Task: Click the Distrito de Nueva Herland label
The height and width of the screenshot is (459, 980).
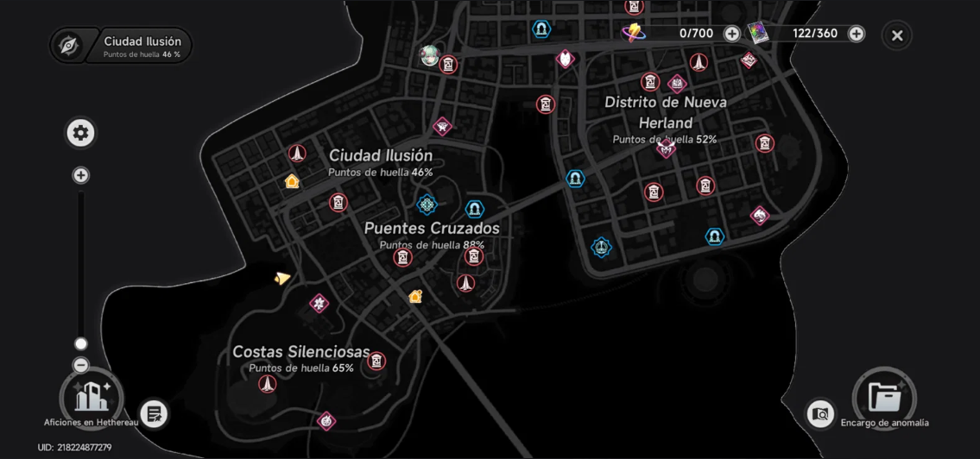Action: [x=666, y=112]
